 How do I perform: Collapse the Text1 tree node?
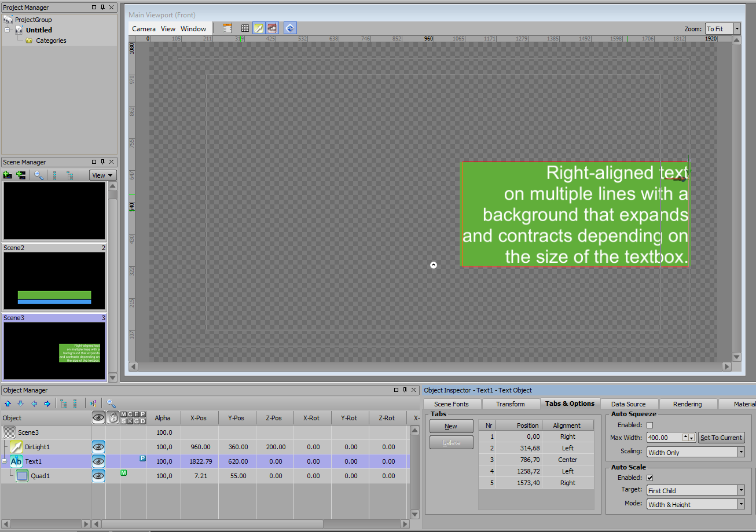click(5, 461)
